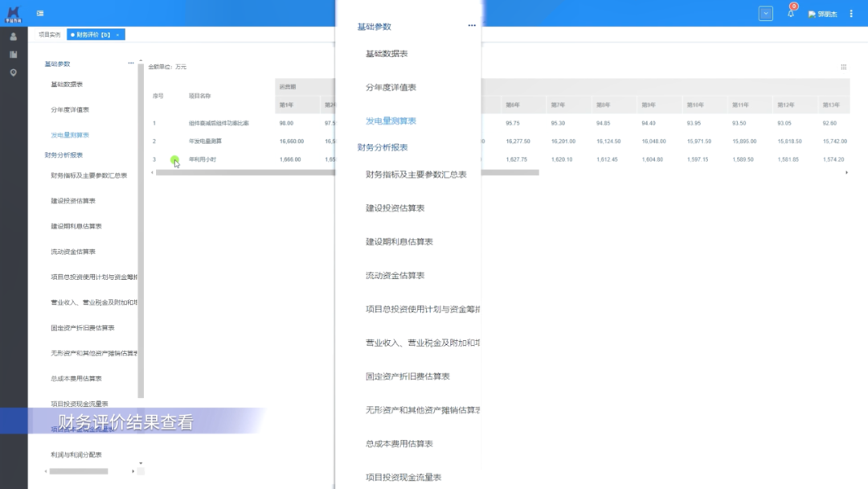Click the user avatar with account name
Image resolution: width=868 pixels, height=489 pixels.
click(823, 14)
